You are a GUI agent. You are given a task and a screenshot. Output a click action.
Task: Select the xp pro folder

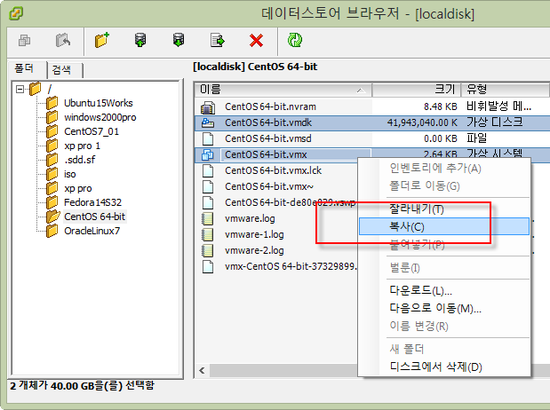click(x=78, y=188)
